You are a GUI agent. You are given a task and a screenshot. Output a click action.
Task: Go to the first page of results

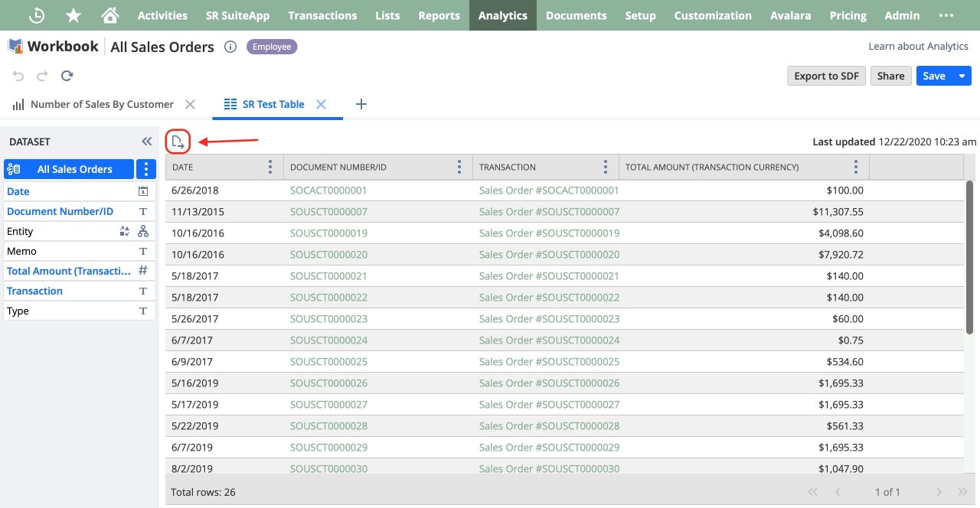[x=813, y=492]
